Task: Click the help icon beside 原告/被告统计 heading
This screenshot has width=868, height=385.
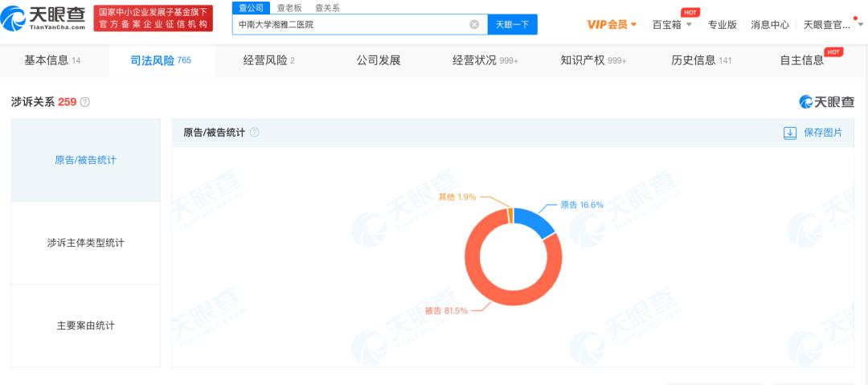Action: 254,133
